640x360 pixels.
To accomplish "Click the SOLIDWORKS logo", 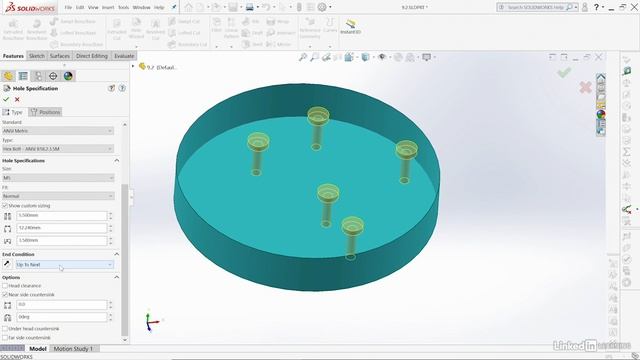I will (30, 7).
